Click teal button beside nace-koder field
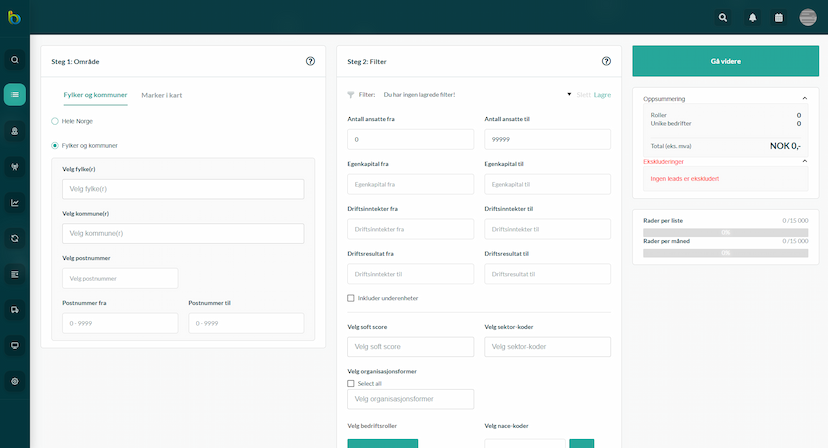 (x=581, y=443)
